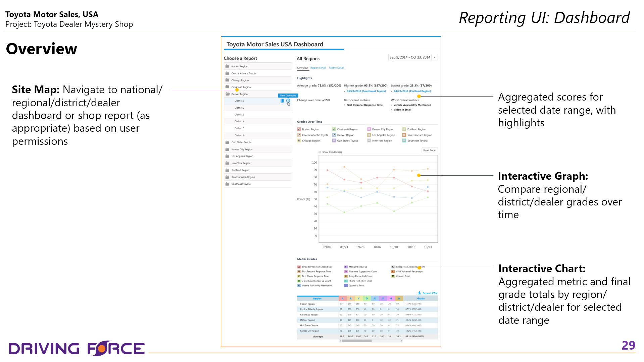Open the 04/22/2015 (Portland Region) link
Viewport: 644px width, 362px height.
click(x=412, y=91)
